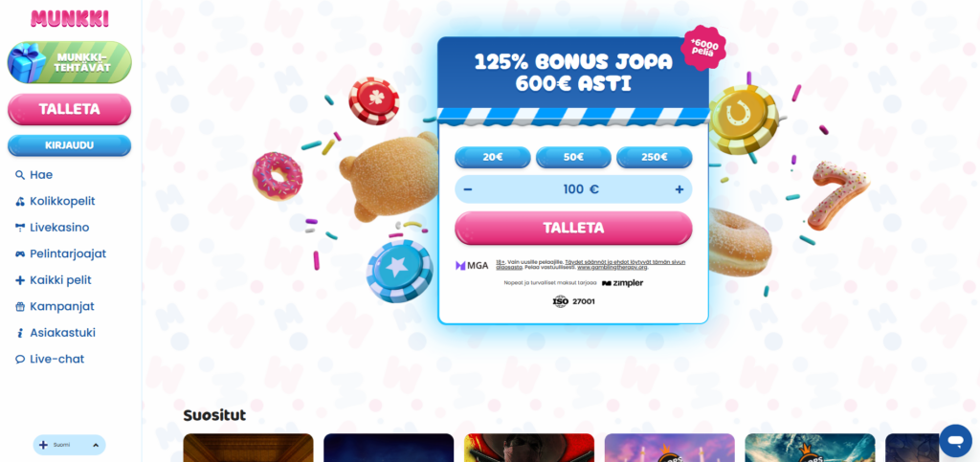Select the 250€ deposit preset
Screen dimensions: 980x462
[655, 157]
